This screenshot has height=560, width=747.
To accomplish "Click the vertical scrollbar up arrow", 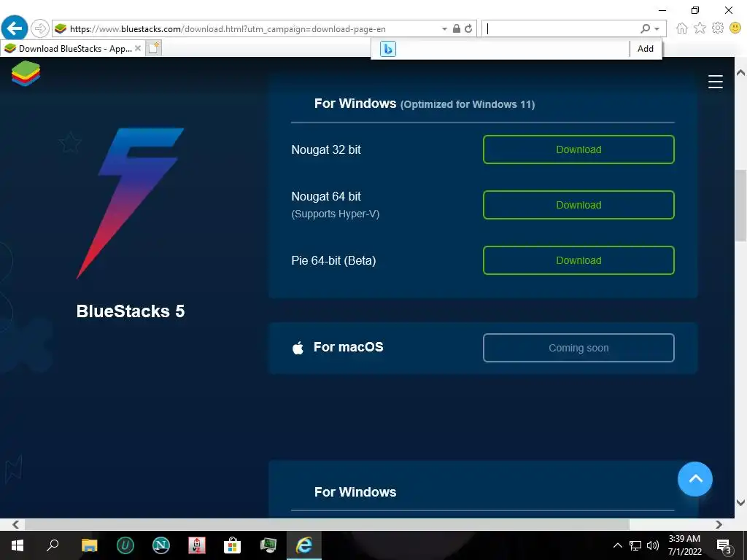I will 740,73.
